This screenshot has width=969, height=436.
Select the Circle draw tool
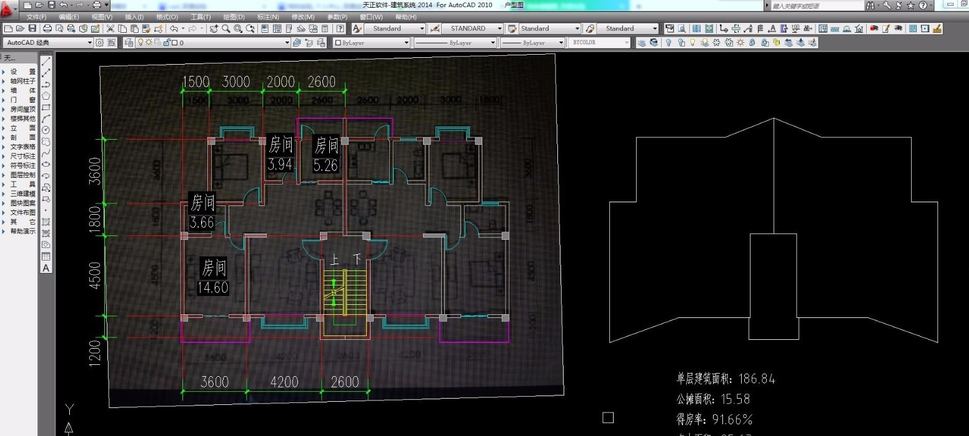tap(46, 130)
